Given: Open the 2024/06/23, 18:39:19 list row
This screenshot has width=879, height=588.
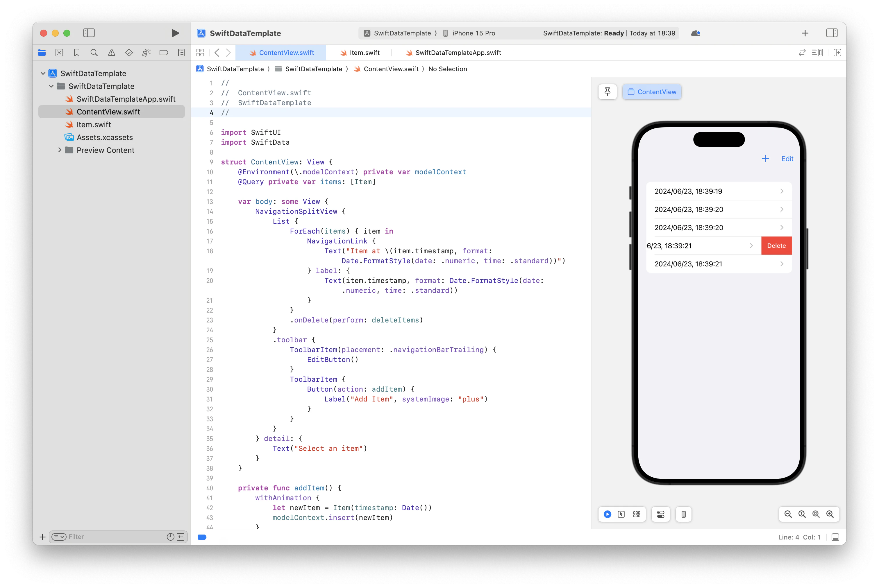Looking at the screenshot, I should [x=719, y=191].
